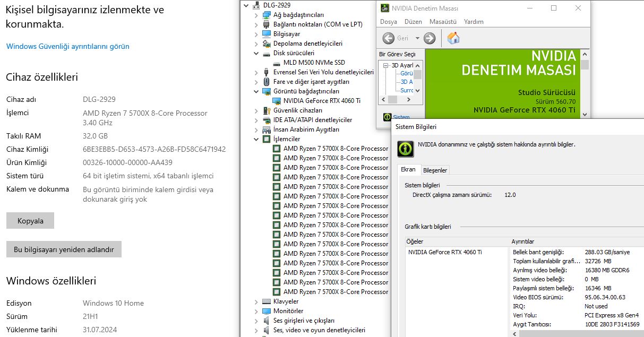The height and width of the screenshot is (337, 644).
Task: Expand the Klavyeler node
Action: pyautogui.click(x=256, y=301)
